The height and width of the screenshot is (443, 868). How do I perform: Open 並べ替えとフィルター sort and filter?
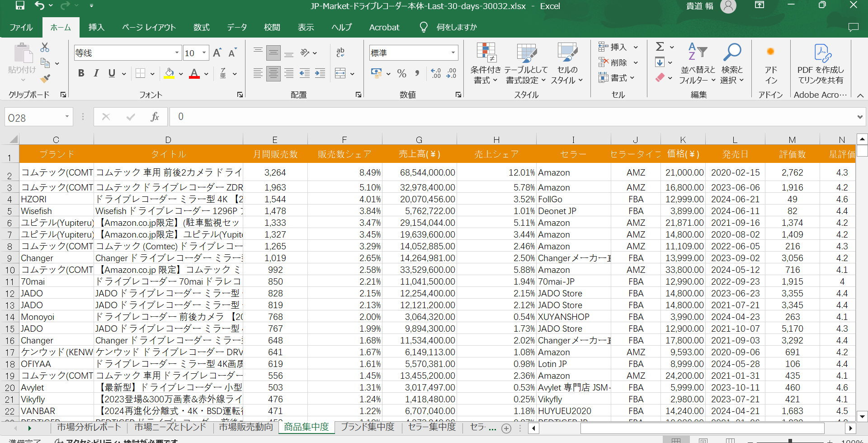click(x=698, y=63)
